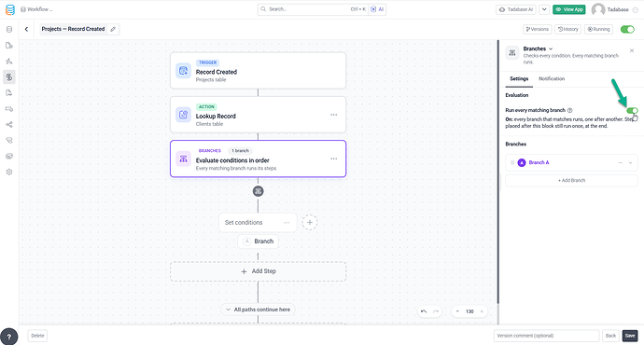Click the zoom out minus control
644x345 pixels.
coord(457,311)
